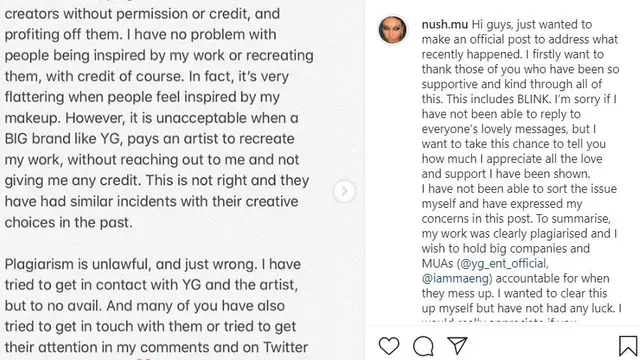Click the "choices in the past." line
This screenshot has width=640, height=360.
click(x=69, y=222)
